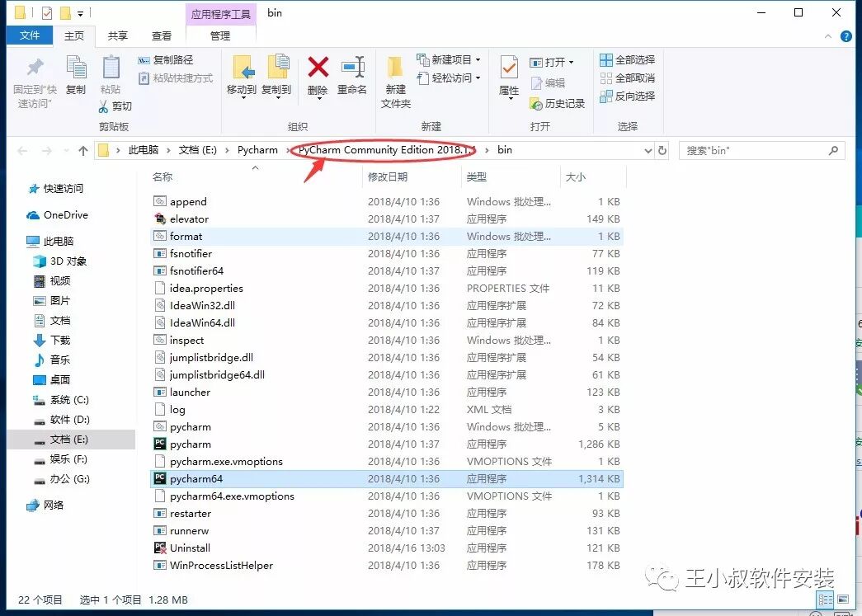Sort by the Name column header

click(163, 177)
